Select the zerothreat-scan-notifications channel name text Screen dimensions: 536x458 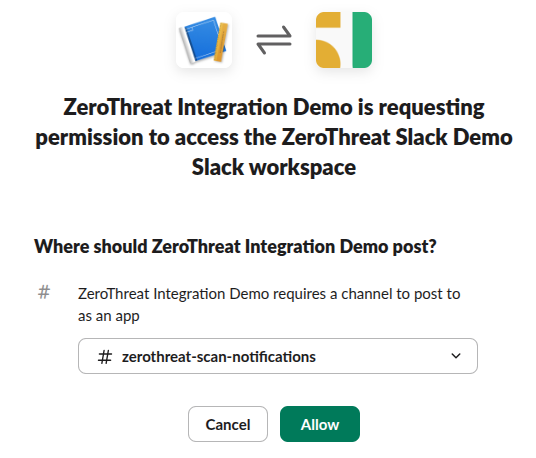[219, 357]
